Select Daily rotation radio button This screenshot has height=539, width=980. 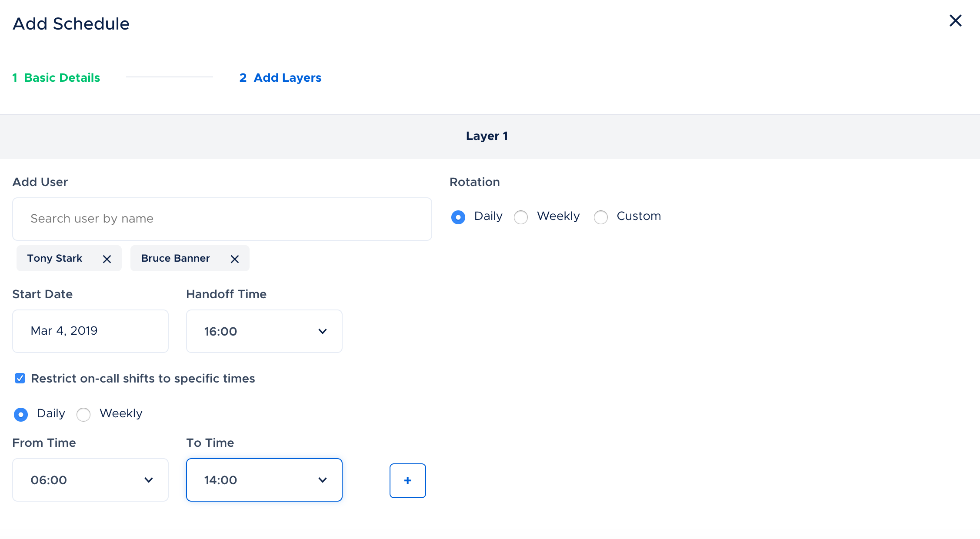pos(458,217)
